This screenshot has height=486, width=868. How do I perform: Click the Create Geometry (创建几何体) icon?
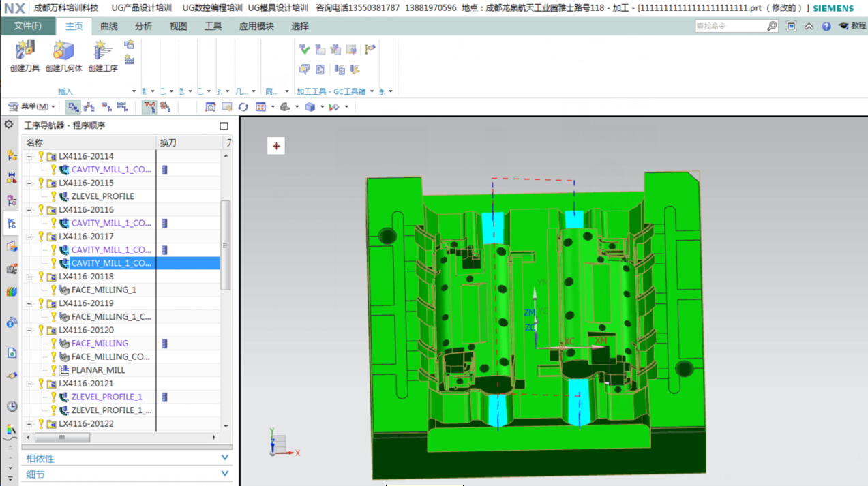tap(63, 50)
